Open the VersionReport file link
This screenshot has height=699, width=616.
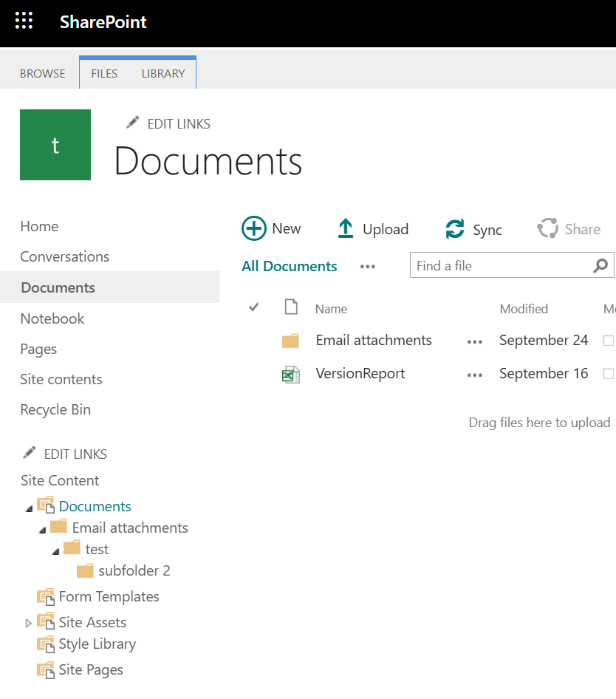360,373
